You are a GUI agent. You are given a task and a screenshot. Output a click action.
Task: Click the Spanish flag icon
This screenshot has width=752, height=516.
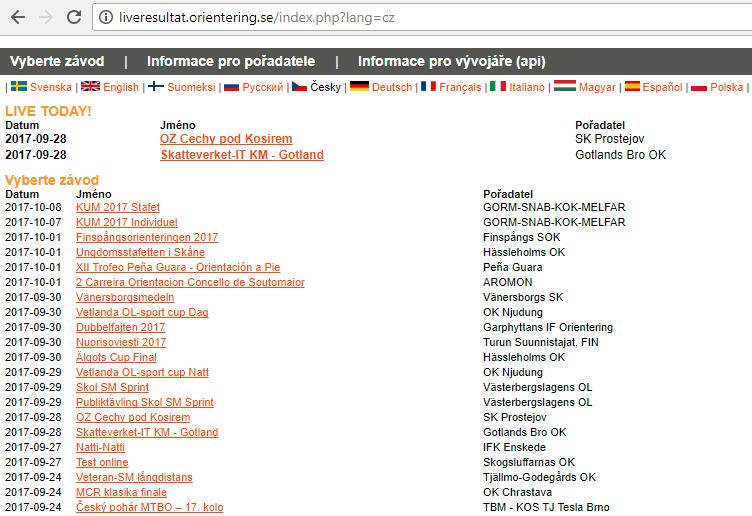tap(632, 86)
